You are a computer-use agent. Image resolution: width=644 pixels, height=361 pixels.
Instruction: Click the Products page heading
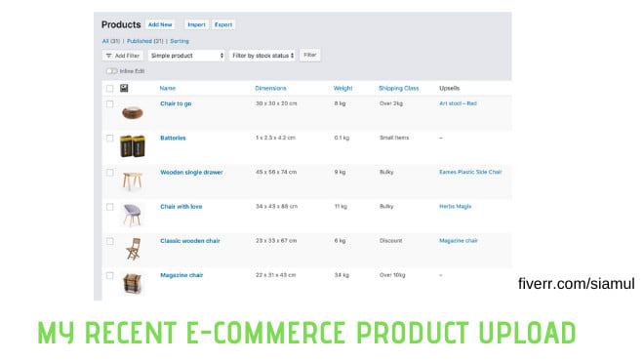pos(121,24)
